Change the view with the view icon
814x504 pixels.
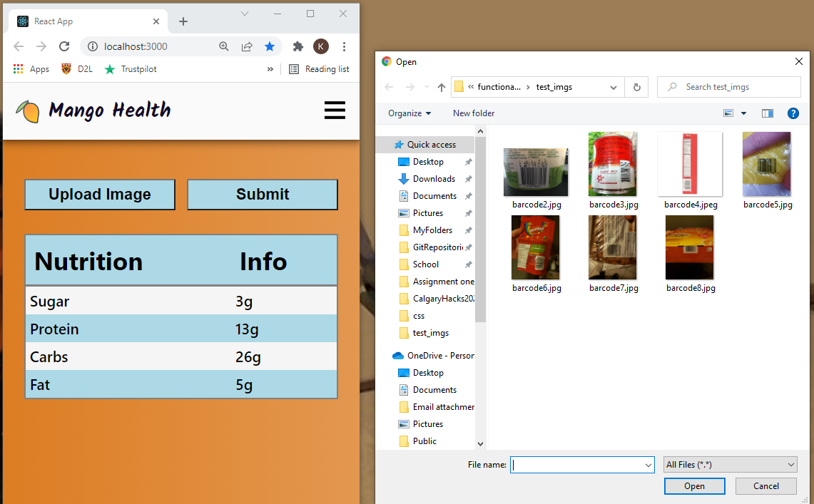(x=728, y=113)
